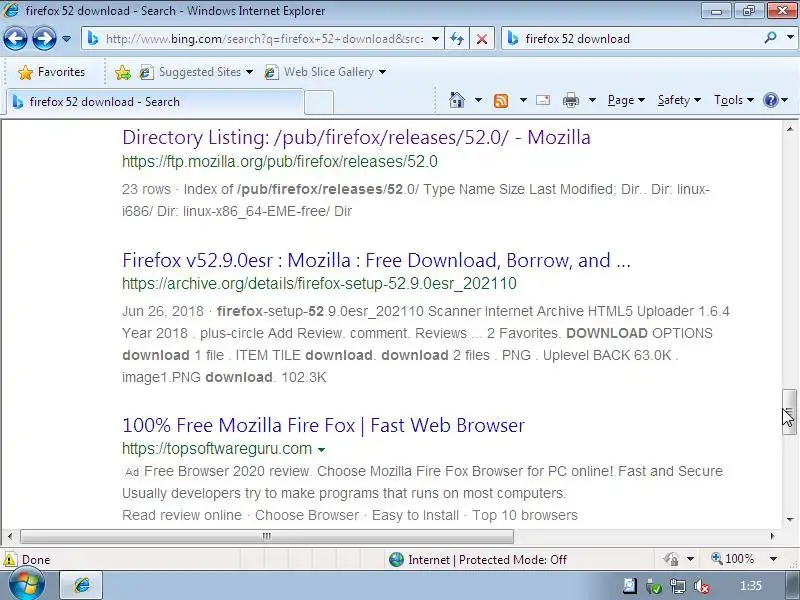
Task: Expand the address bar autocomplete dropdown
Action: pos(435,39)
